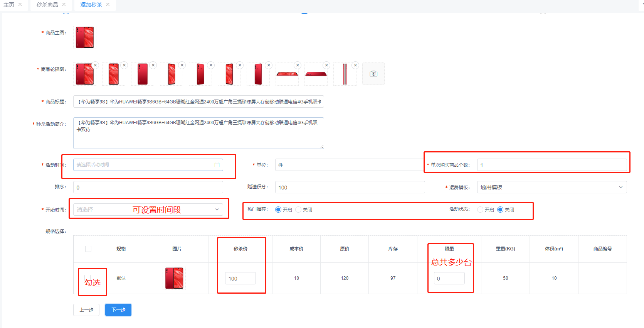
Task: Remove the fifth carousel image
Action: pyautogui.click(x=211, y=65)
